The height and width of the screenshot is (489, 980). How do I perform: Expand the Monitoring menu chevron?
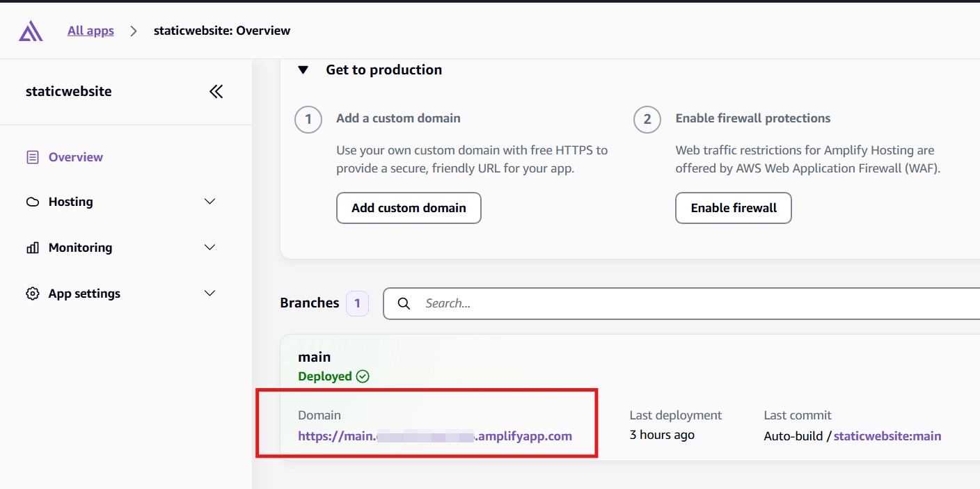point(210,248)
